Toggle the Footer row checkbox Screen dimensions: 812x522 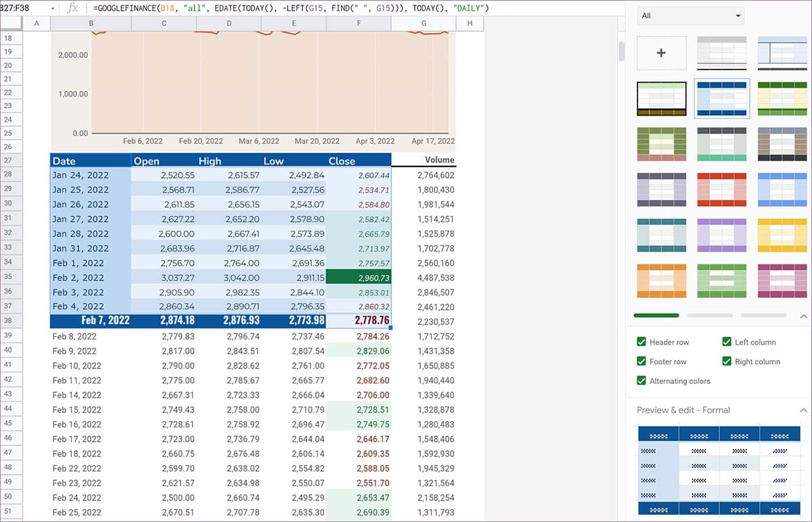(641, 362)
